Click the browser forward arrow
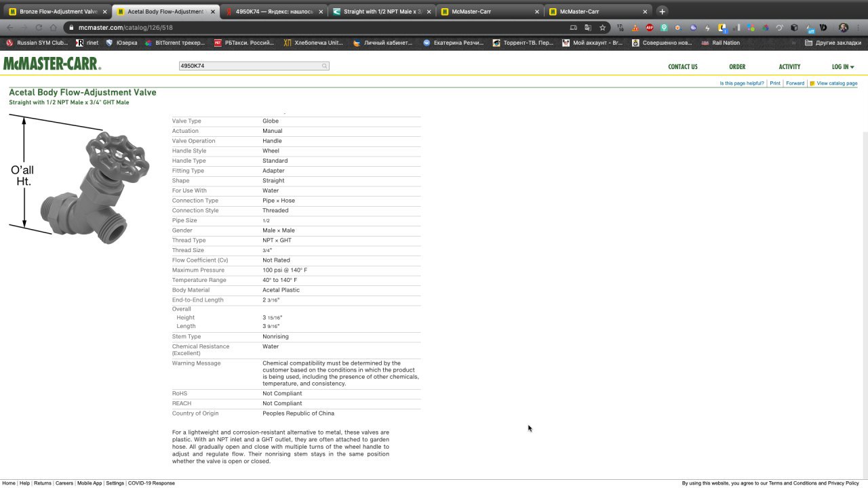 coord(24,28)
